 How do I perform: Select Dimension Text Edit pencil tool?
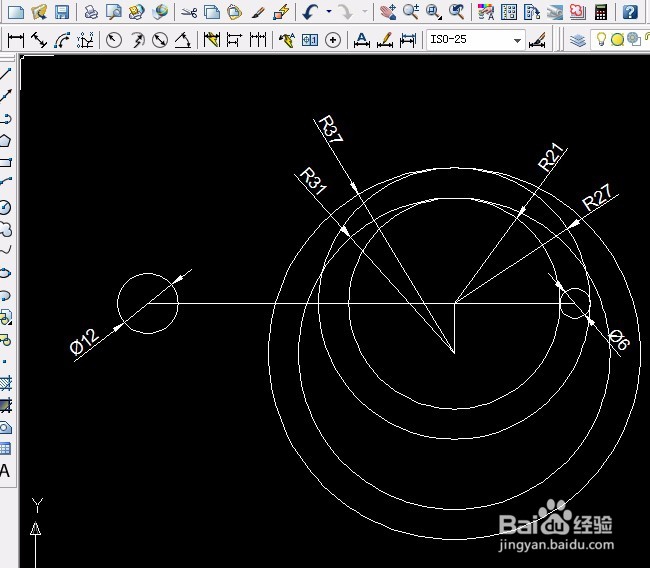385,40
